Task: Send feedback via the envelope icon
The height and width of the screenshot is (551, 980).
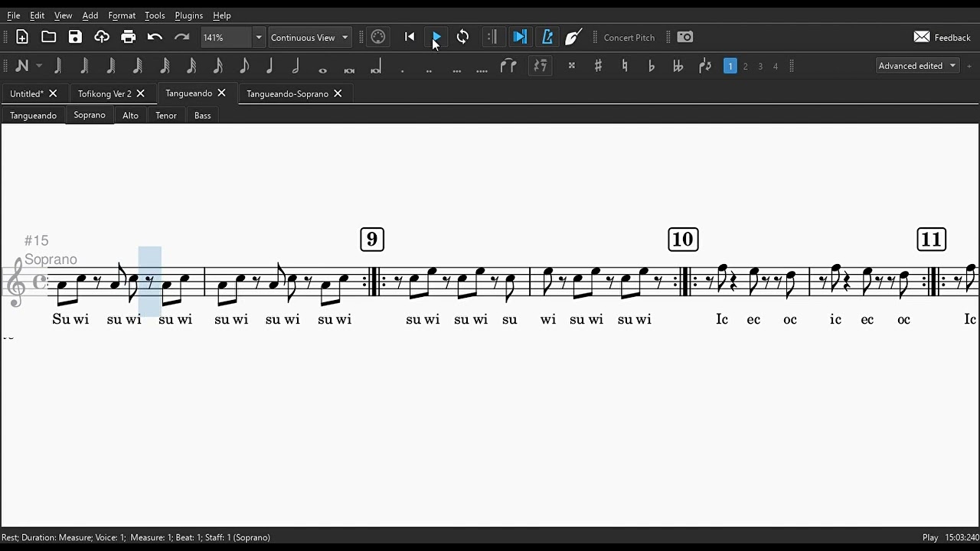Action: pos(922,37)
